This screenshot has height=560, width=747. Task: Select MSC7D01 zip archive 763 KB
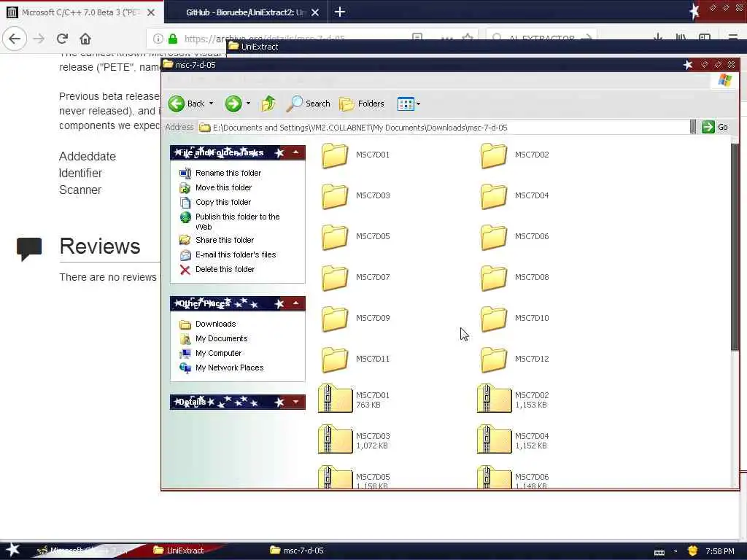[x=336, y=399]
